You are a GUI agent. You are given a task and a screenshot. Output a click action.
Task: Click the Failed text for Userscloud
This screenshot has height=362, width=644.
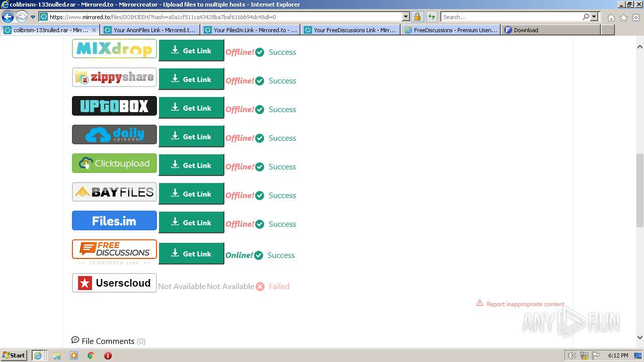click(x=279, y=286)
